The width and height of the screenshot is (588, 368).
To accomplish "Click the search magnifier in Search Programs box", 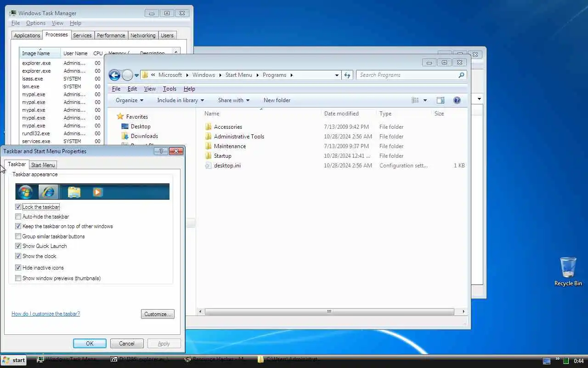I will tap(461, 75).
